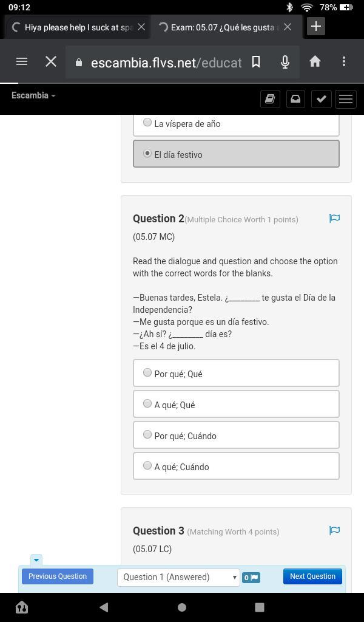
Task: Click the checkmark icon in course toolbar
Action: [x=321, y=99]
